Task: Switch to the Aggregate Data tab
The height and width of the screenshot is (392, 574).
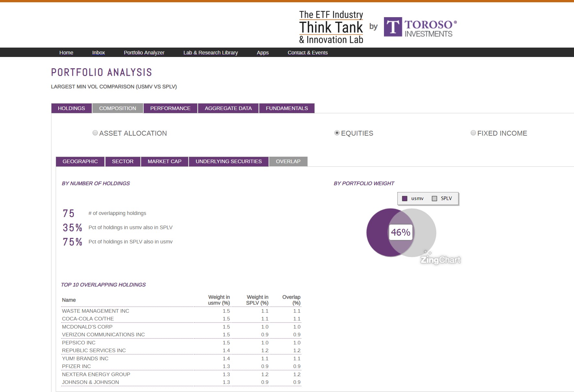Action: [x=228, y=108]
